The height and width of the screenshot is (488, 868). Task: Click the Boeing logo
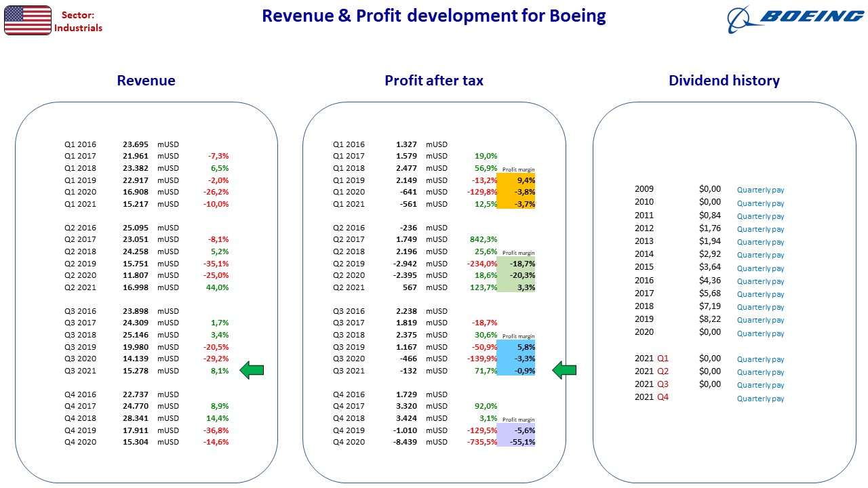[795, 20]
